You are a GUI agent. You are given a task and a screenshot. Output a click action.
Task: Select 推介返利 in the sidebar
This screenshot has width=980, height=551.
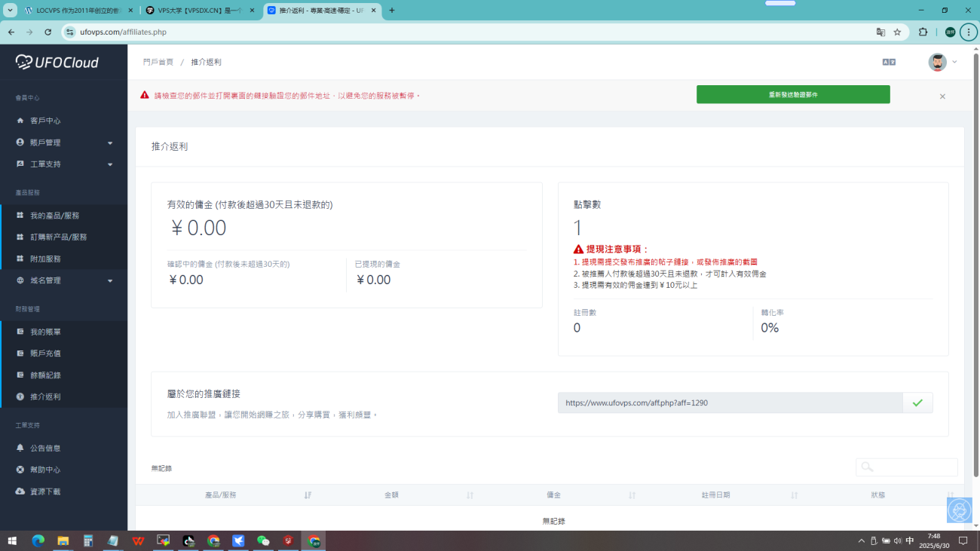tap(45, 396)
